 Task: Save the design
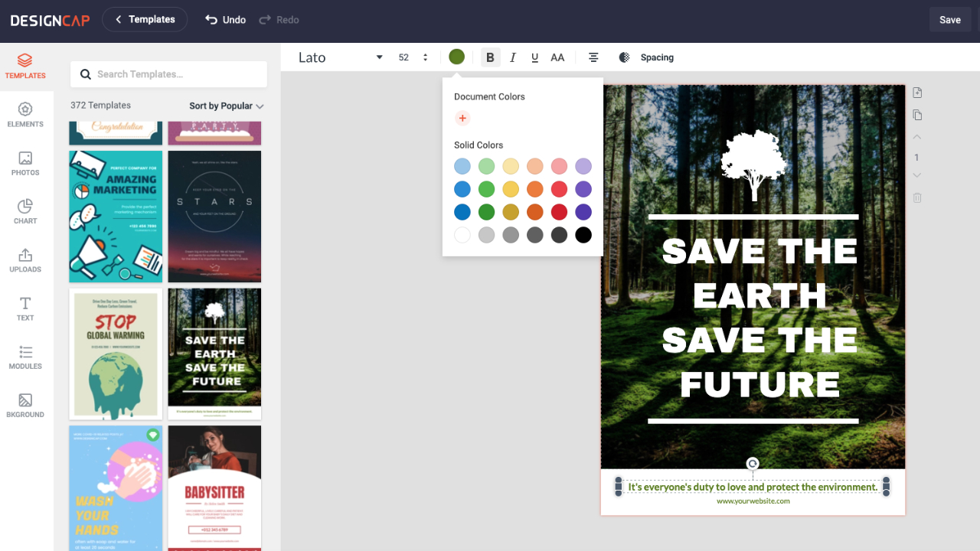(950, 20)
